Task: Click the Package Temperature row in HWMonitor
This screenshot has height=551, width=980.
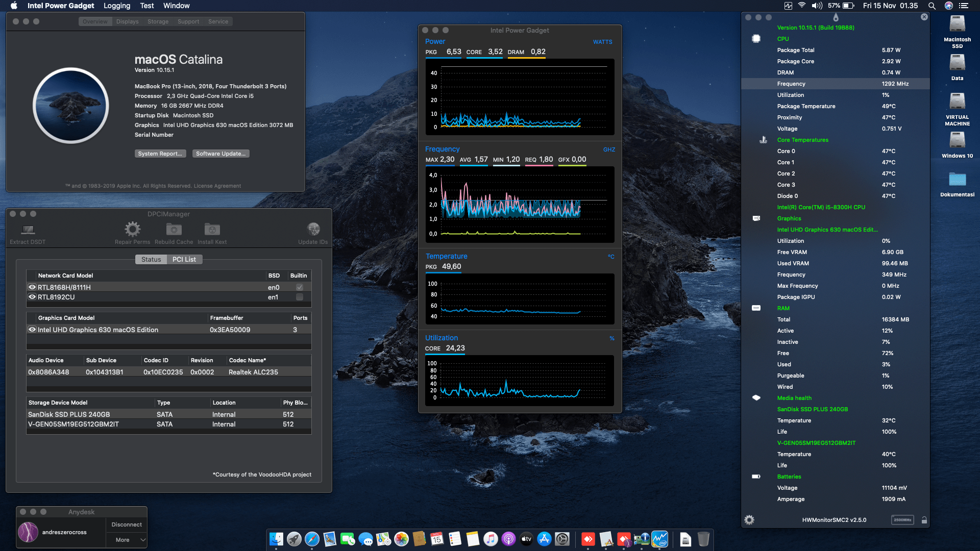Action: tap(836, 106)
